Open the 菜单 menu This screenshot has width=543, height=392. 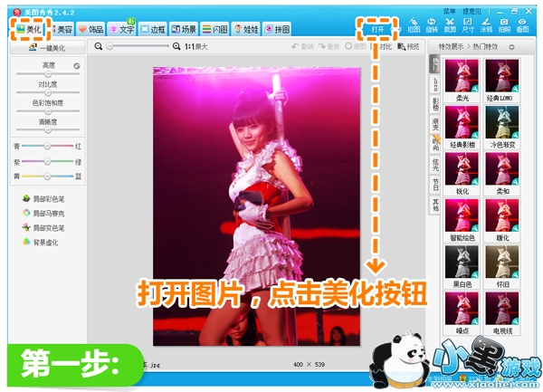pos(450,11)
